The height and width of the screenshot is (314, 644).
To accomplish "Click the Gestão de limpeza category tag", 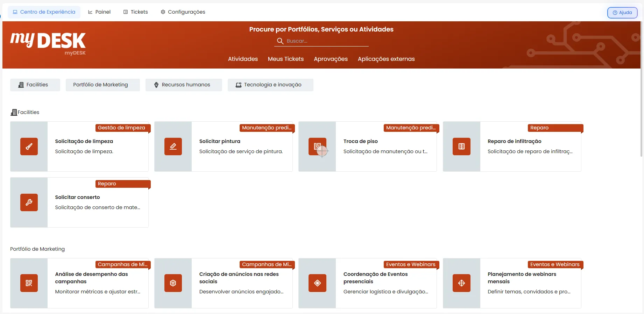I will [x=122, y=128].
